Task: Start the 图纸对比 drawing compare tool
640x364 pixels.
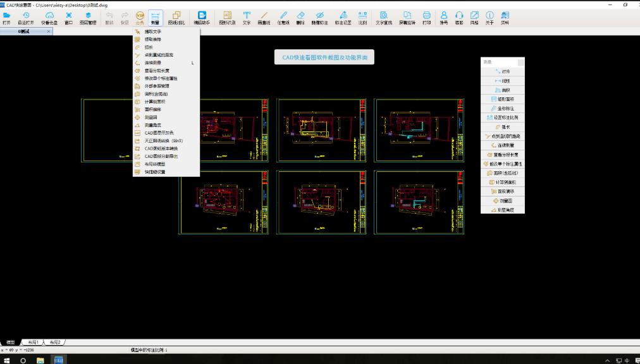Action: [176, 17]
